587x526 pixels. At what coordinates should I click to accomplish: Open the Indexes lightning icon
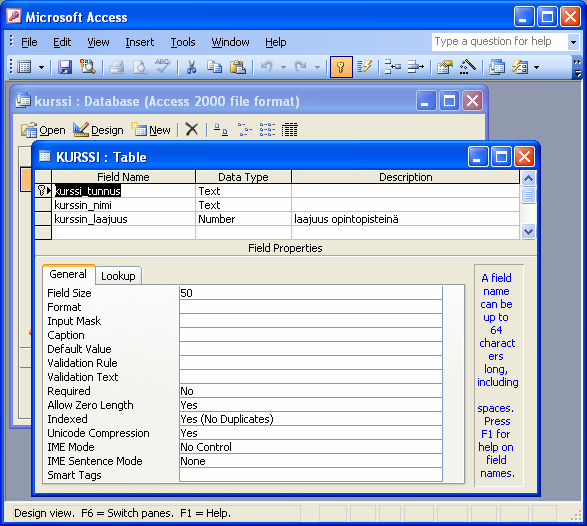pyautogui.click(x=364, y=67)
